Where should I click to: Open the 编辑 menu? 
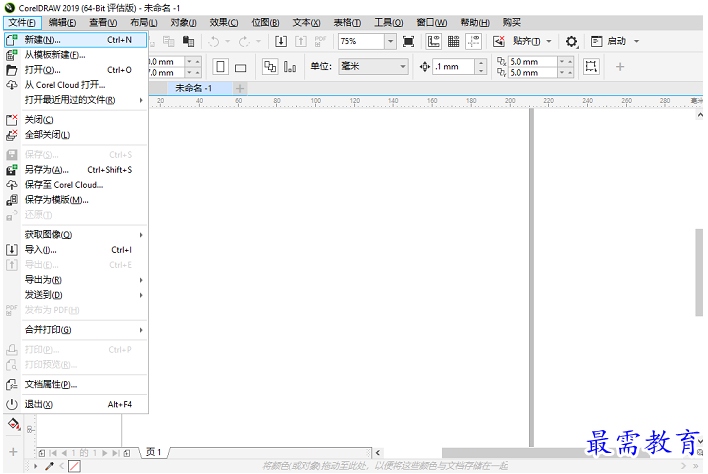click(62, 23)
